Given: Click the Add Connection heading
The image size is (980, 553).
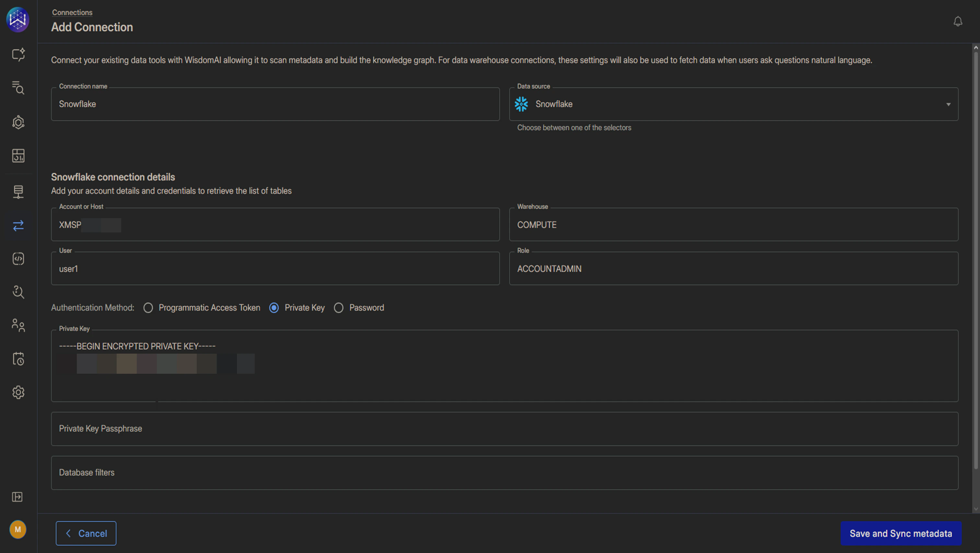Looking at the screenshot, I should click(x=92, y=27).
